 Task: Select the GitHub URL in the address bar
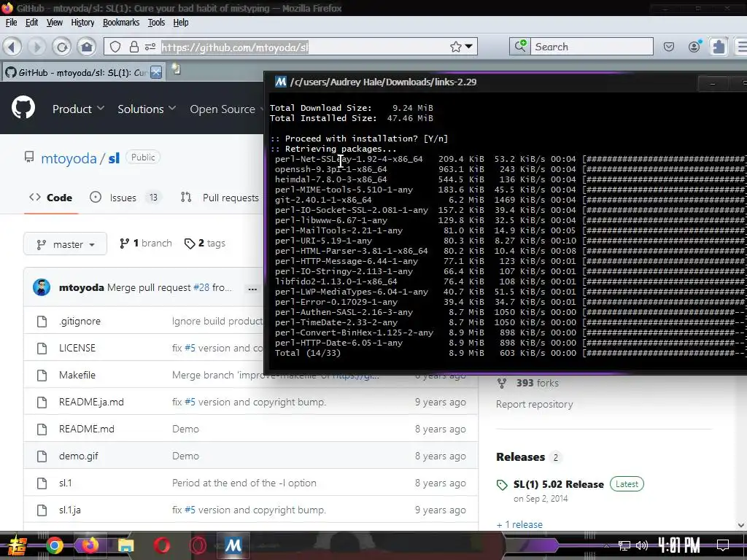tap(235, 47)
